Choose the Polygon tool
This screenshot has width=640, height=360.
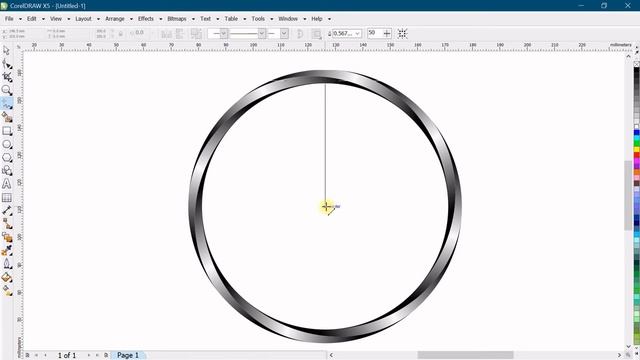click(x=7, y=158)
